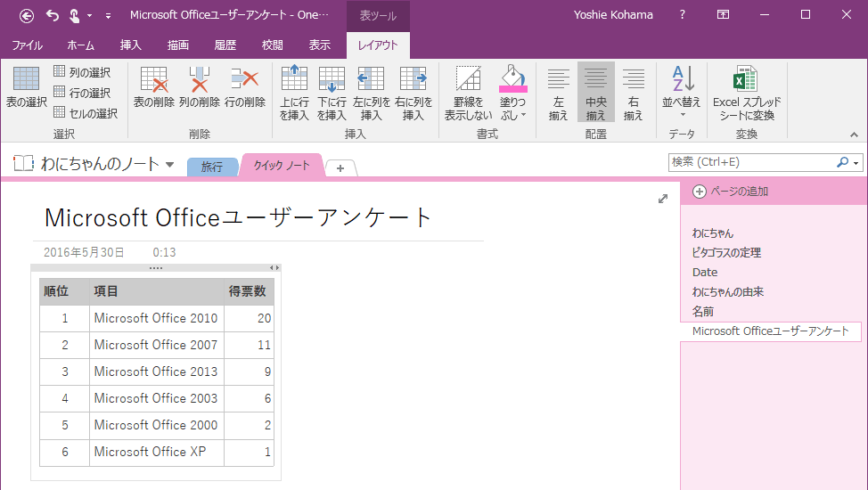
Task: Click the search box (Ctrl+E)
Action: [751, 161]
